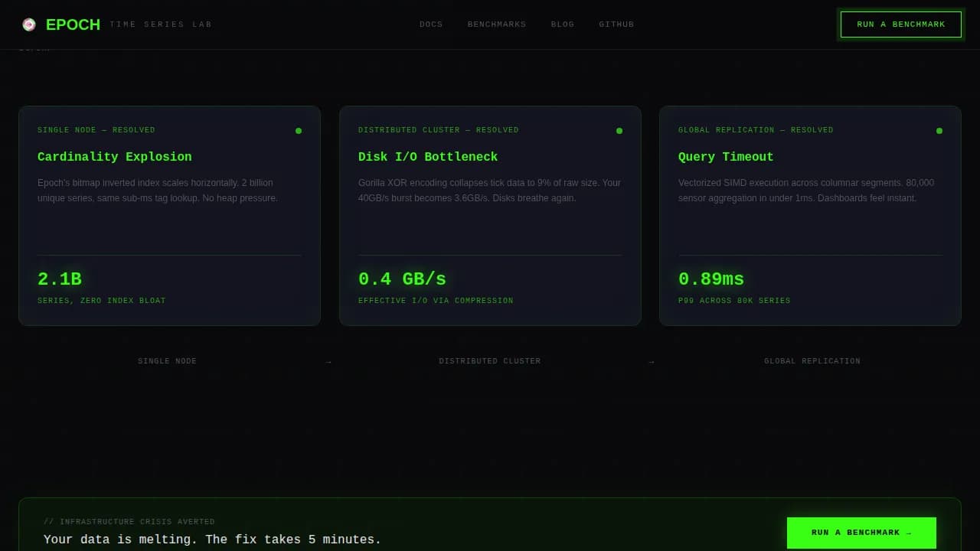The width and height of the screenshot is (980, 551).
Task: Click 'Single Node — Resolved' card header
Action: pos(96,130)
